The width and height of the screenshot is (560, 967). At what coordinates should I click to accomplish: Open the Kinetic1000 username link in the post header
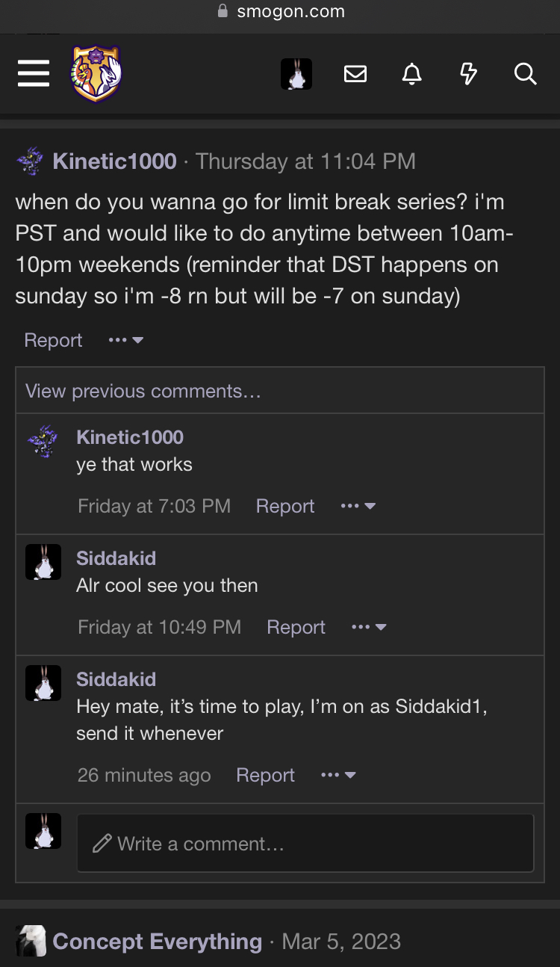tap(114, 161)
